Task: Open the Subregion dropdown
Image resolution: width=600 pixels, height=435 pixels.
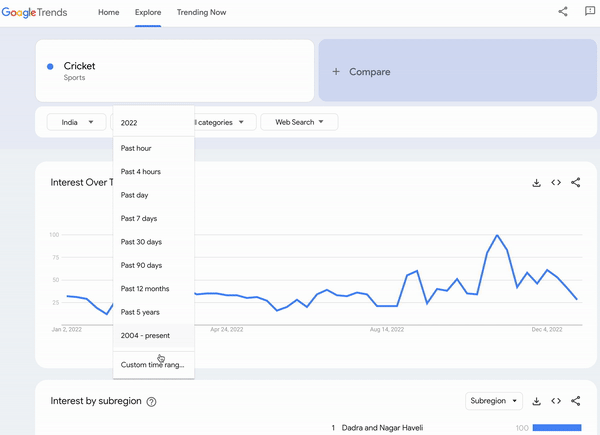Action: (x=494, y=401)
